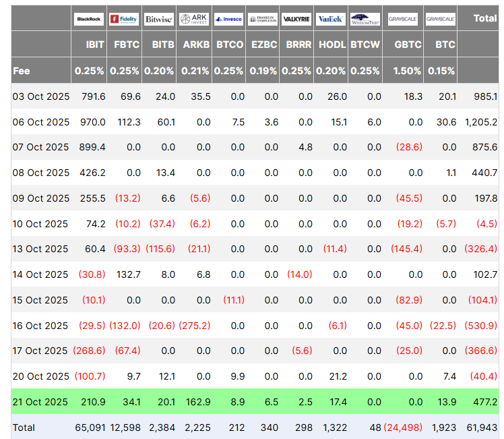
Task: Click the Fidelity logo
Action: 124,19
